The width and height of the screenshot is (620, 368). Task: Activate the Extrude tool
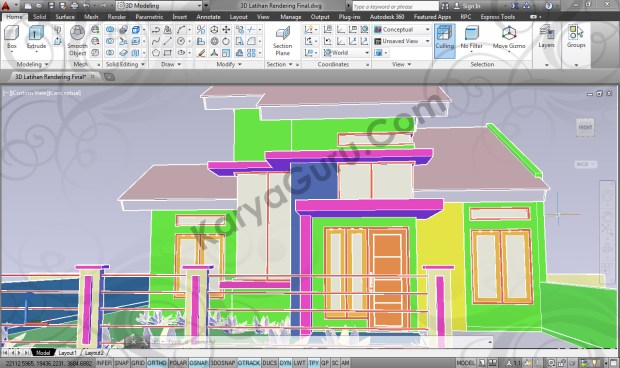pos(36,37)
